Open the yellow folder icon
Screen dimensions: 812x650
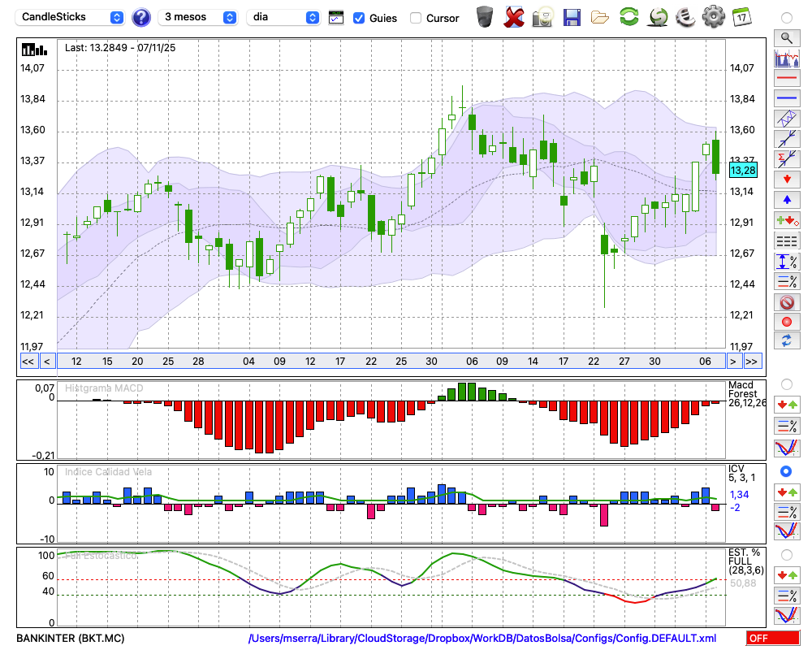[x=600, y=17]
